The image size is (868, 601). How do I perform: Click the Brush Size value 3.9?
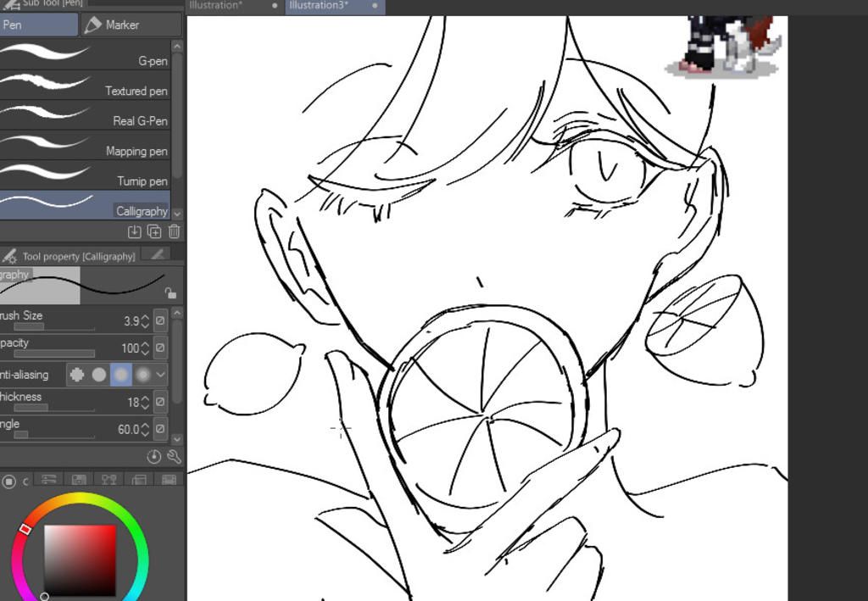tap(131, 321)
